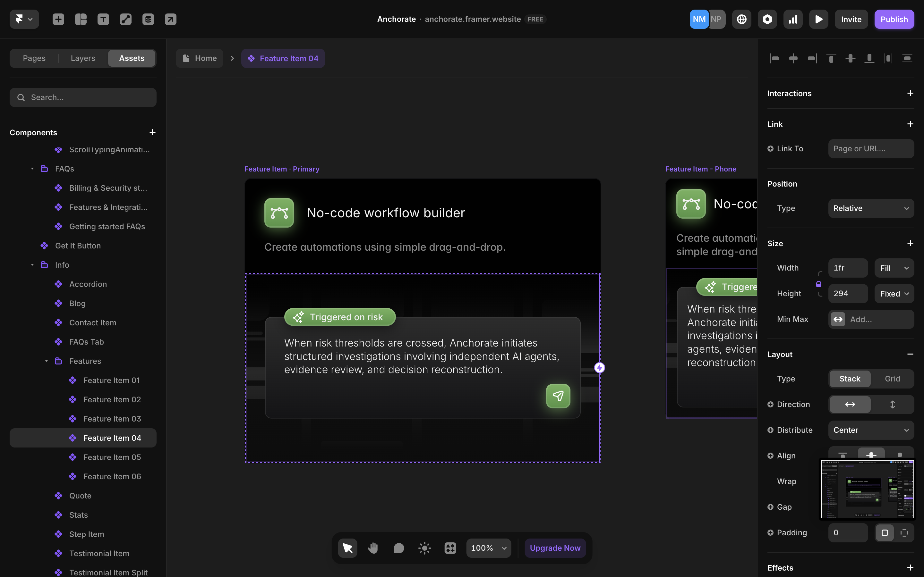Toggle light/dark canvas theme

pyautogui.click(x=424, y=548)
